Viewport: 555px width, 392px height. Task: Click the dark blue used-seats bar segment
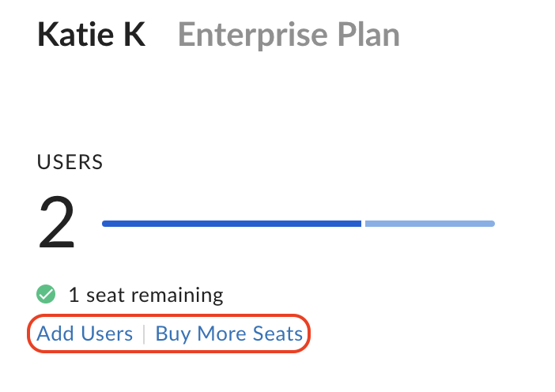click(232, 224)
